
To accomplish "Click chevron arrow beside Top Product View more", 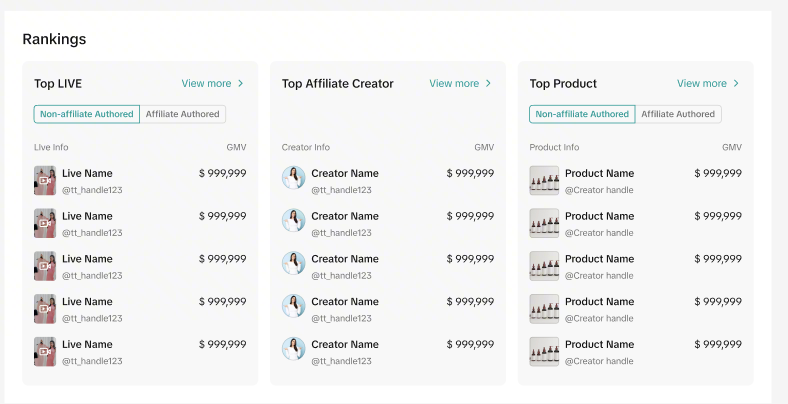I will click(737, 84).
